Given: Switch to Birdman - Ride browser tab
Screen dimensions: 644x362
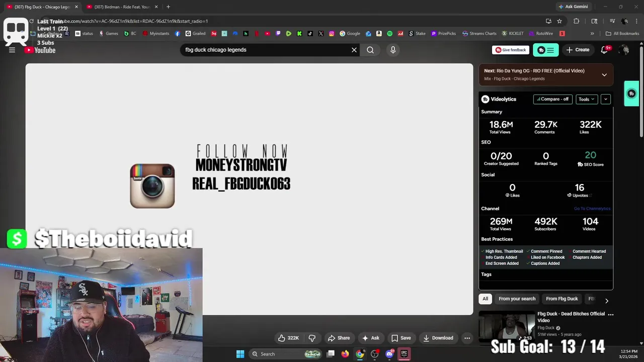Looking at the screenshot, I should (122, 7).
